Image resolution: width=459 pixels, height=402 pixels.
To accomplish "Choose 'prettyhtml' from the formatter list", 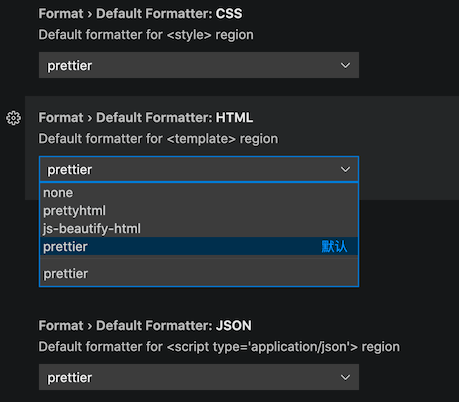I will [199, 211].
